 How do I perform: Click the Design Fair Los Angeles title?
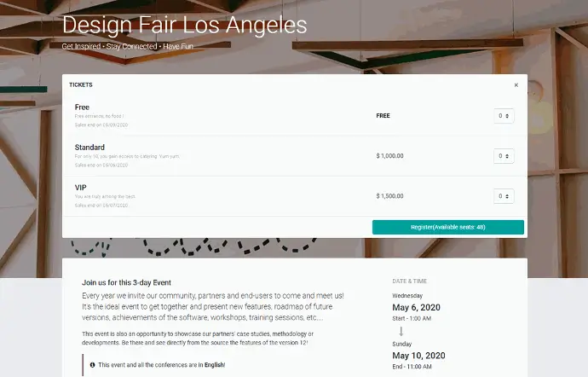(184, 25)
